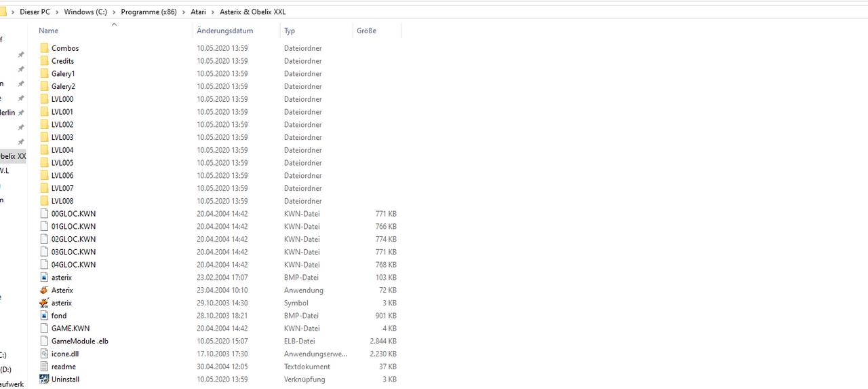
Task: Click the asterix Symbol file icon
Action: 44,303
